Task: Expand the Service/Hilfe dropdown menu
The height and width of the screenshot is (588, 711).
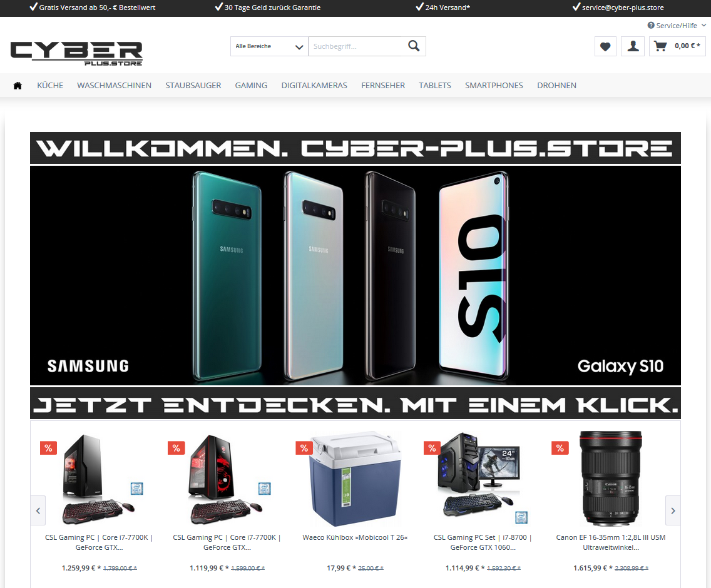Action: click(x=677, y=26)
